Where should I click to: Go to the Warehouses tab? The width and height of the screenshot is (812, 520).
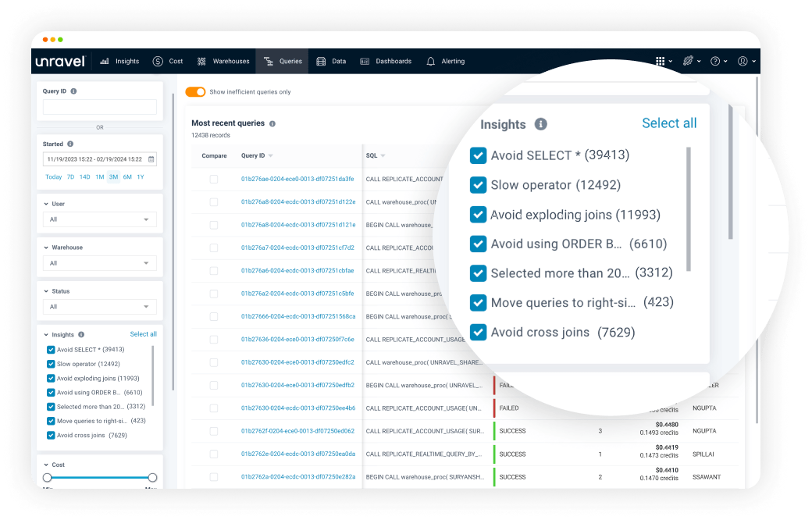pyautogui.click(x=223, y=61)
